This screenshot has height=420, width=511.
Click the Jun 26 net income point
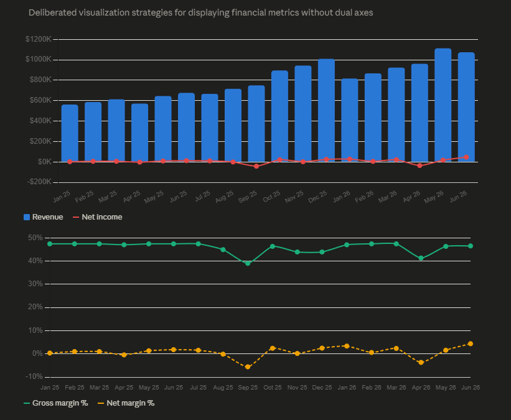click(466, 157)
